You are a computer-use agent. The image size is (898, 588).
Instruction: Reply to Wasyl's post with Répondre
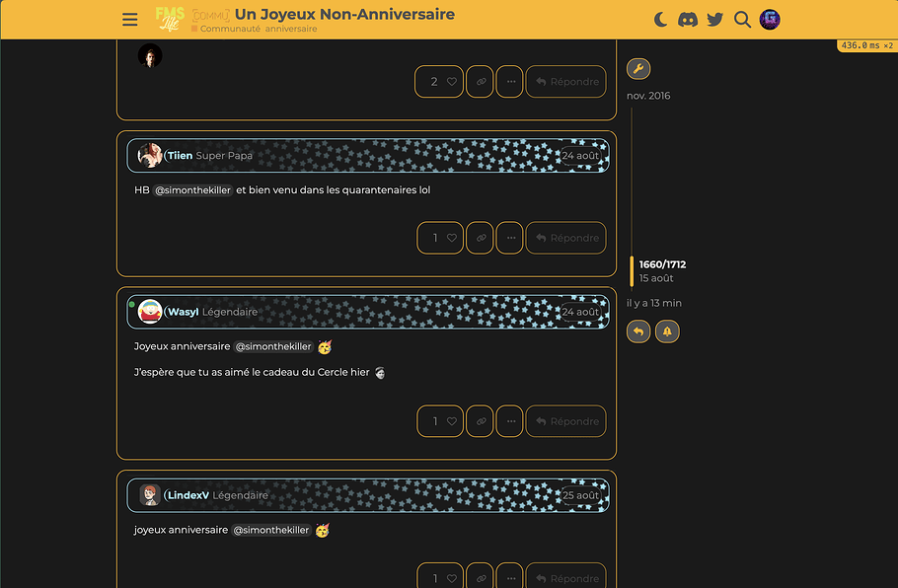(x=566, y=421)
